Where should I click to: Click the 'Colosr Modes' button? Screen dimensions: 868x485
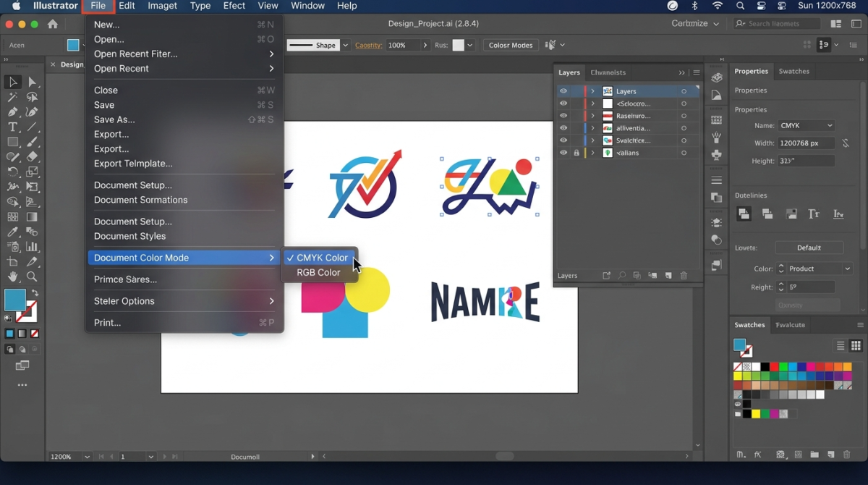pos(511,45)
